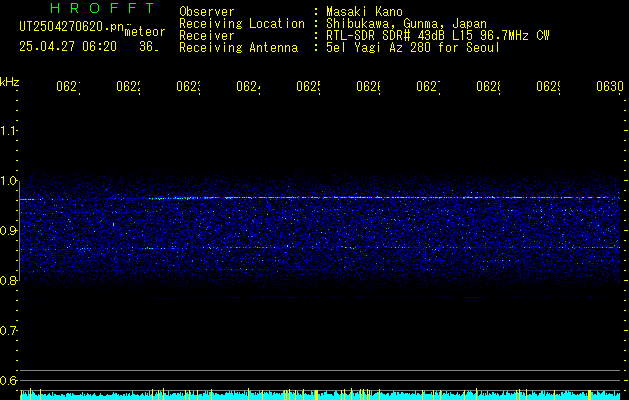Select '5el Yagi Az 280 for Seoul'
The width and height of the screenshot is (629, 400).
click(413, 48)
